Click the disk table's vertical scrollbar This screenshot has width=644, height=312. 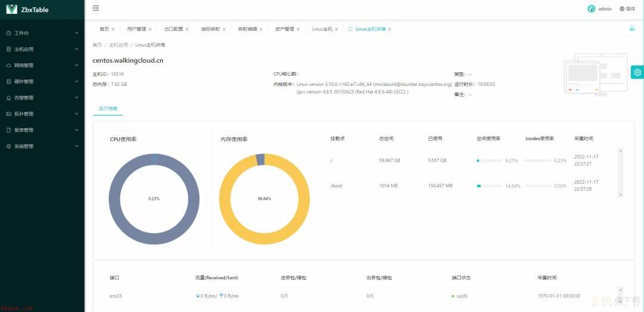pos(621,172)
